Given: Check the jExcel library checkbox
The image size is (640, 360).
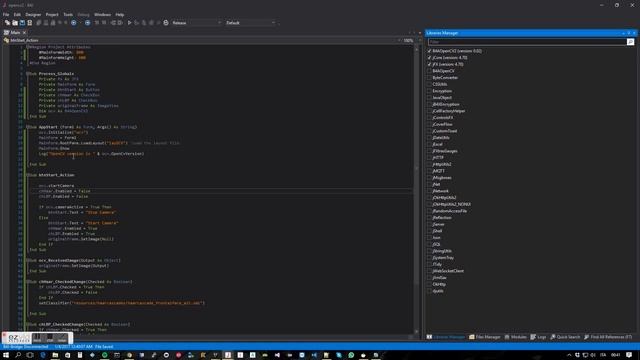Looking at the screenshot, I should pyautogui.click(x=429, y=144).
